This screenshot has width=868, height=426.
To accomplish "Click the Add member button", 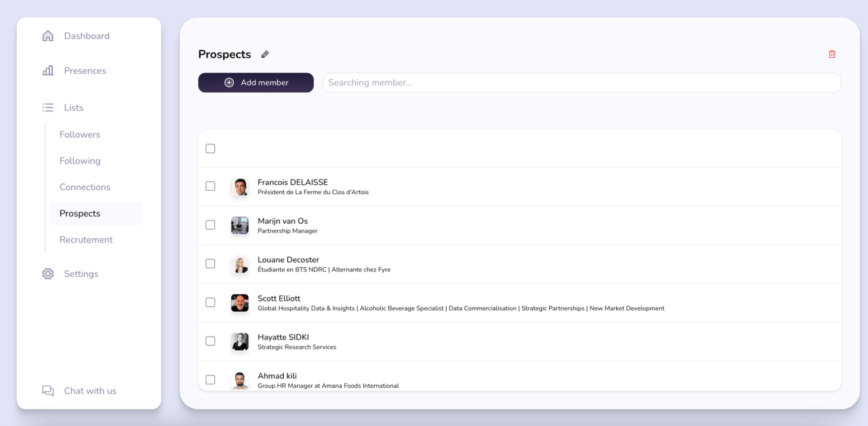I will [256, 83].
